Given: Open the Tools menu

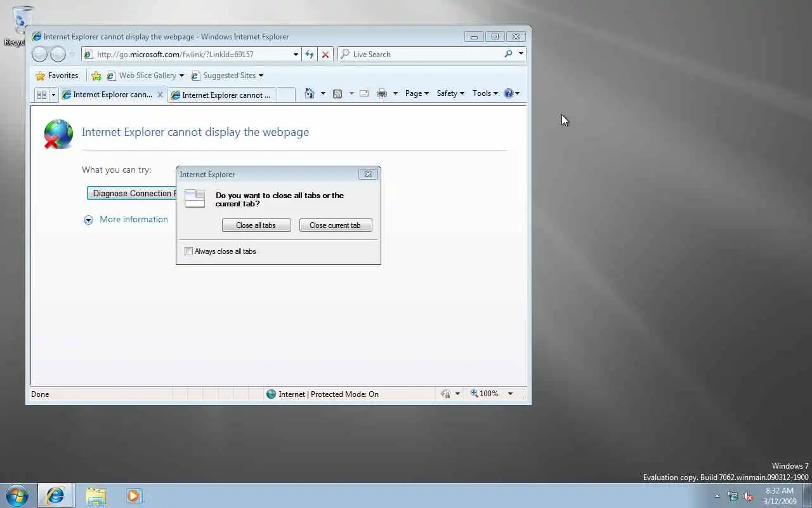Looking at the screenshot, I should click(485, 93).
